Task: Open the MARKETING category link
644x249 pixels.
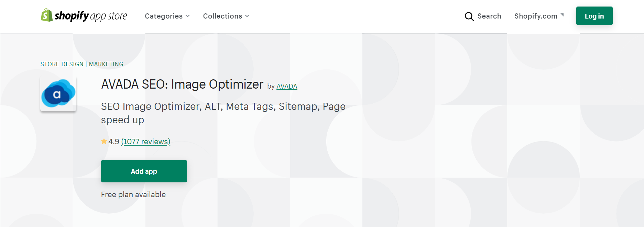Action: (106, 64)
